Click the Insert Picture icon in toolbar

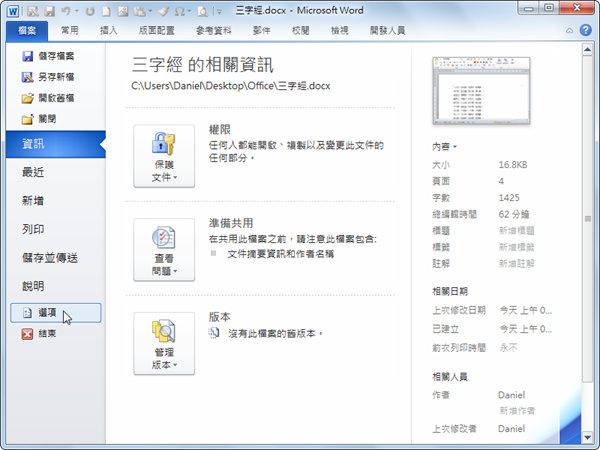(123, 11)
